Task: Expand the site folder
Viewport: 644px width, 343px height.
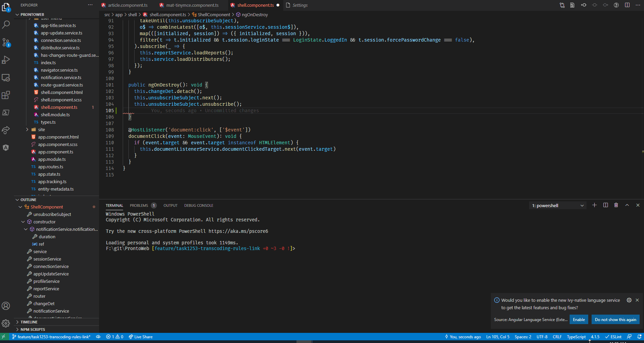Action: point(41,129)
